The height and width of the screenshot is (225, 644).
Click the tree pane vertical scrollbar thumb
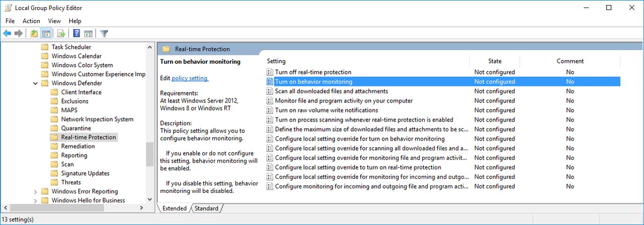point(149,154)
